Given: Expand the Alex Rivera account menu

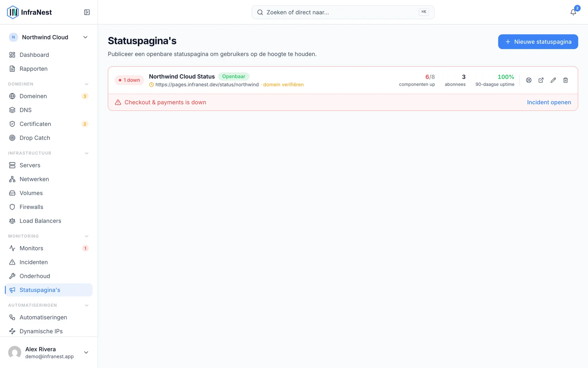Looking at the screenshot, I should [86, 352].
